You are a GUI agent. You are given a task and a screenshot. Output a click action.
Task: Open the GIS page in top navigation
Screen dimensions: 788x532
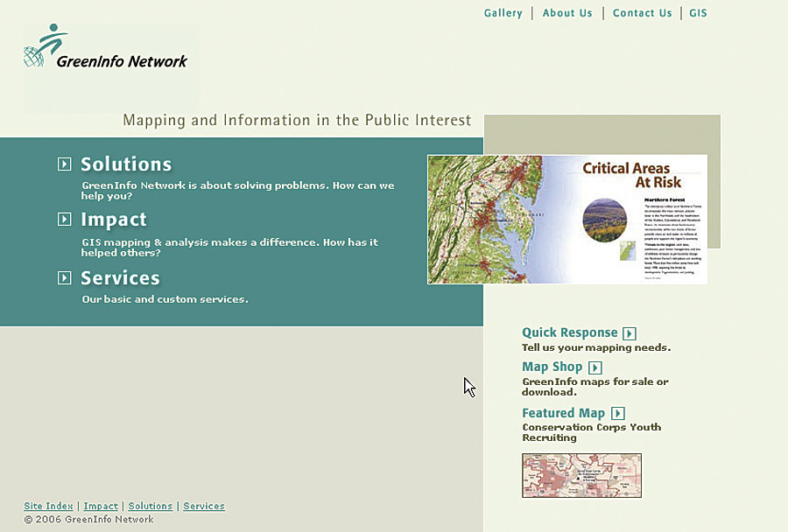(698, 13)
